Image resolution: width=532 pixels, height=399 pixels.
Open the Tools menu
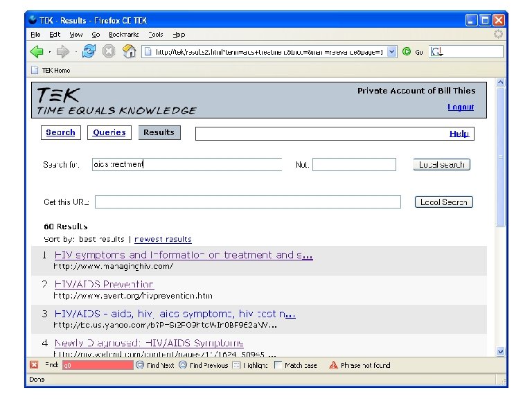(x=156, y=34)
